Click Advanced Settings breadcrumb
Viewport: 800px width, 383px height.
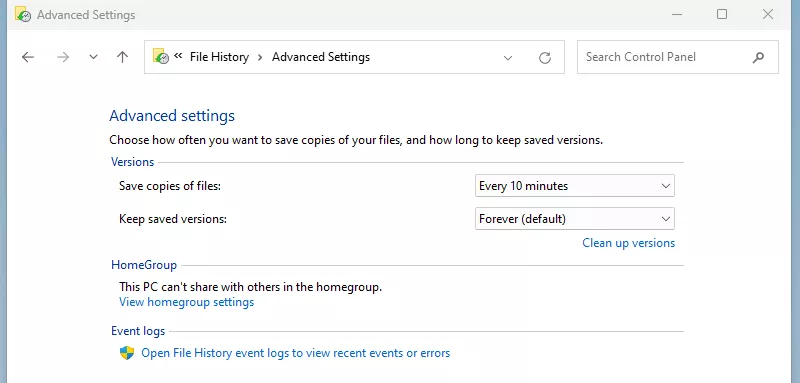[x=321, y=57]
